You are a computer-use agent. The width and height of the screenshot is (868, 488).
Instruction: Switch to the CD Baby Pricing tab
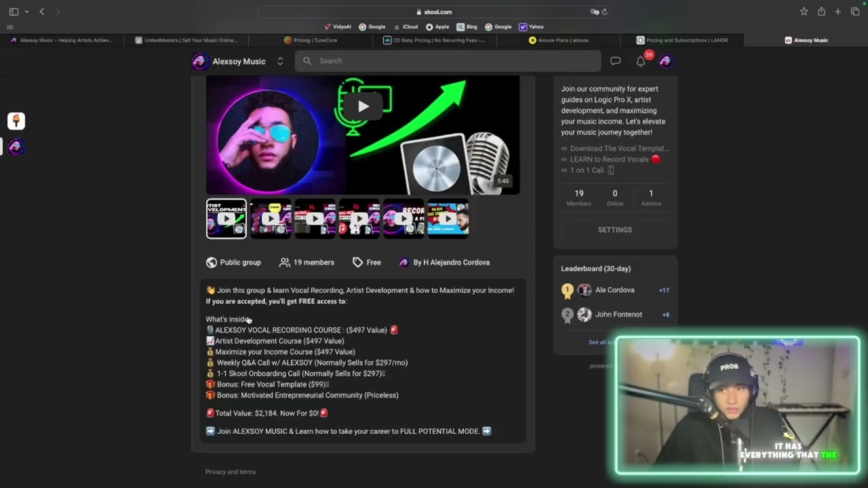[435, 40]
